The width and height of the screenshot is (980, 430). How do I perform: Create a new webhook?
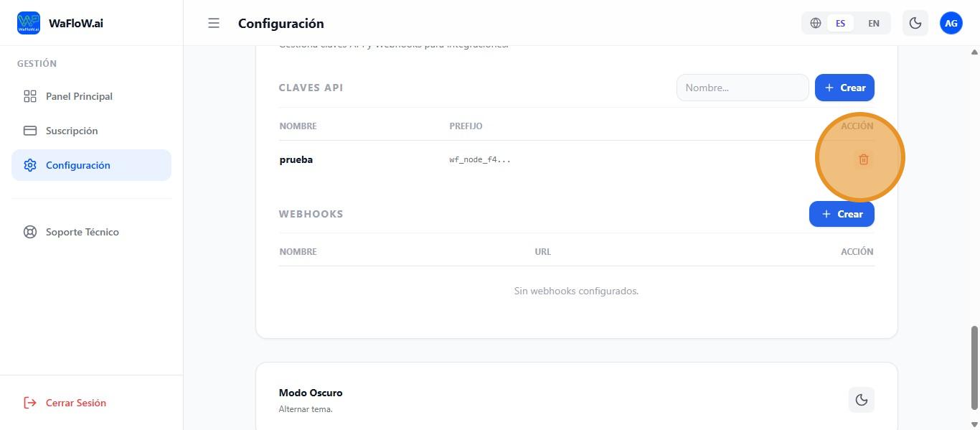842,214
